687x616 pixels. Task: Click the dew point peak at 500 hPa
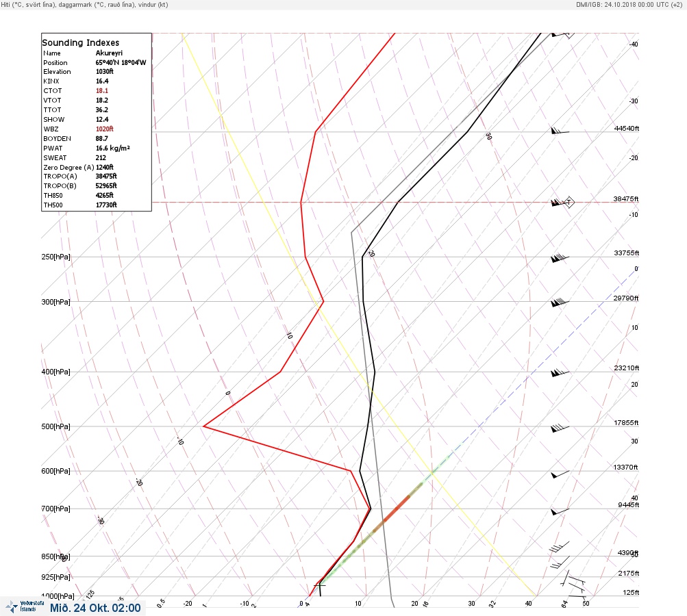pyautogui.click(x=204, y=426)
